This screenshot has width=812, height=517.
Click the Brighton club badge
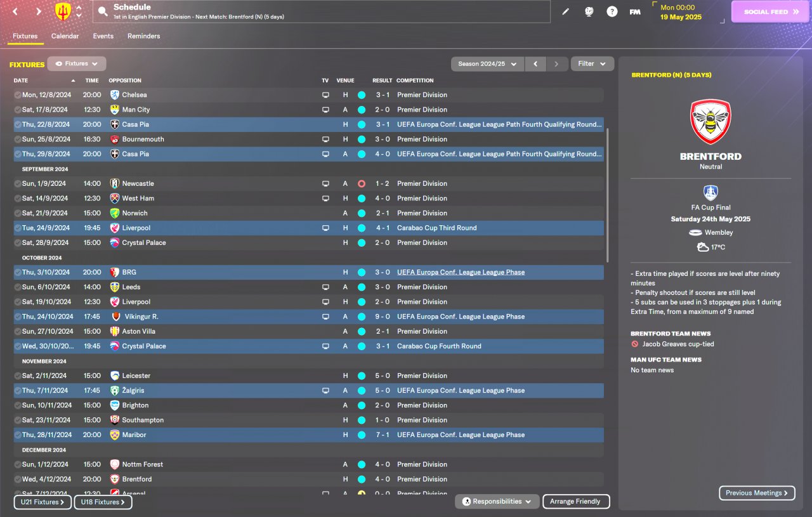(x=115, y=405)
